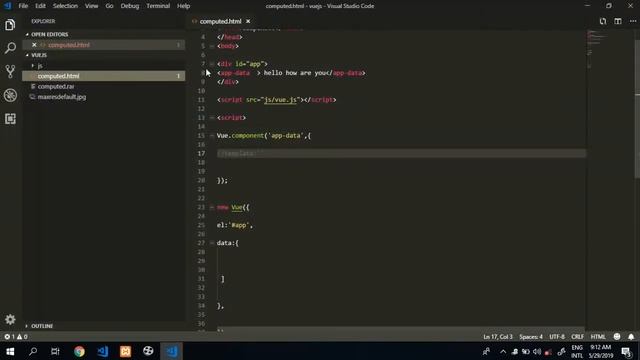Open XAMPP from the taskbar
The height and width of the screenshot is (360, 640).
(x=125, y=351)
